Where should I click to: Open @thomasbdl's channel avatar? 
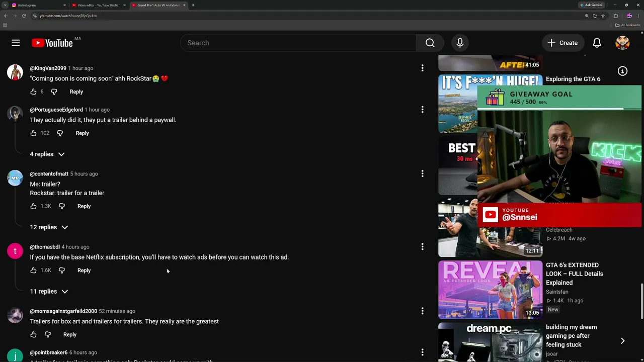click(15, 251)
